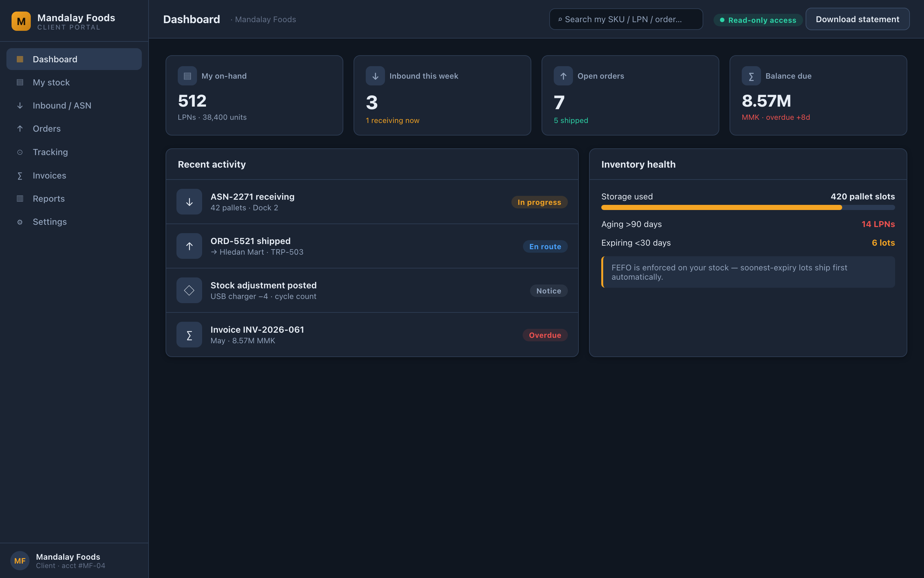Click the 5 shipped text
The image size is (924, 578).
pos(571,120)
